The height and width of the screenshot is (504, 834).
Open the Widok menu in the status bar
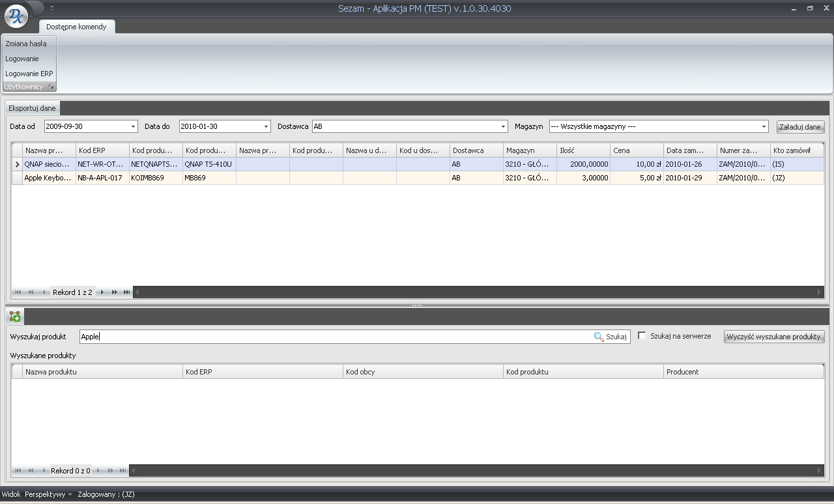click(x=11, y=495)
